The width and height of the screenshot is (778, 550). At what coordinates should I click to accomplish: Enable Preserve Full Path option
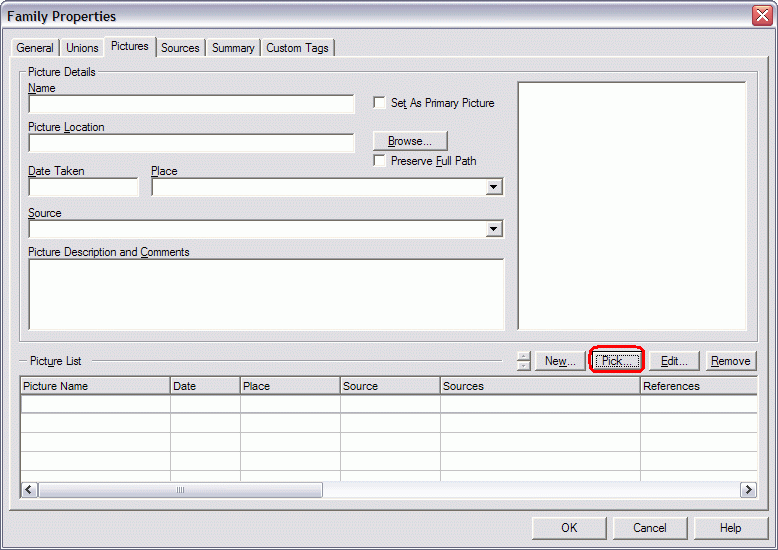point(380,161)
